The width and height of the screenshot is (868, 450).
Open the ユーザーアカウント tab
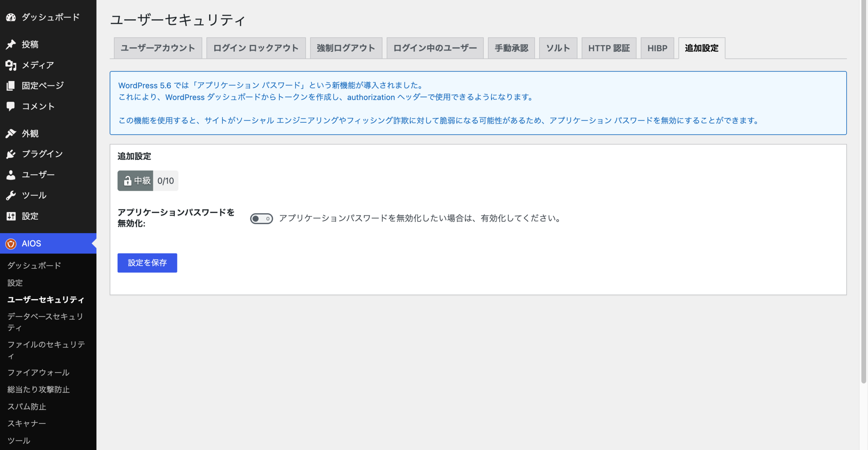[x=158, y=48]
